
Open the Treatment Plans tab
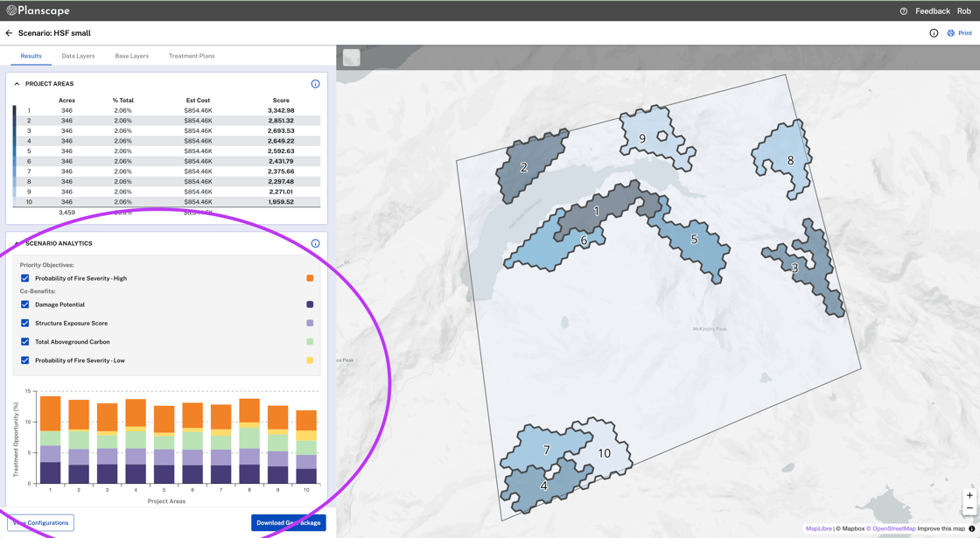click(192, 55)
